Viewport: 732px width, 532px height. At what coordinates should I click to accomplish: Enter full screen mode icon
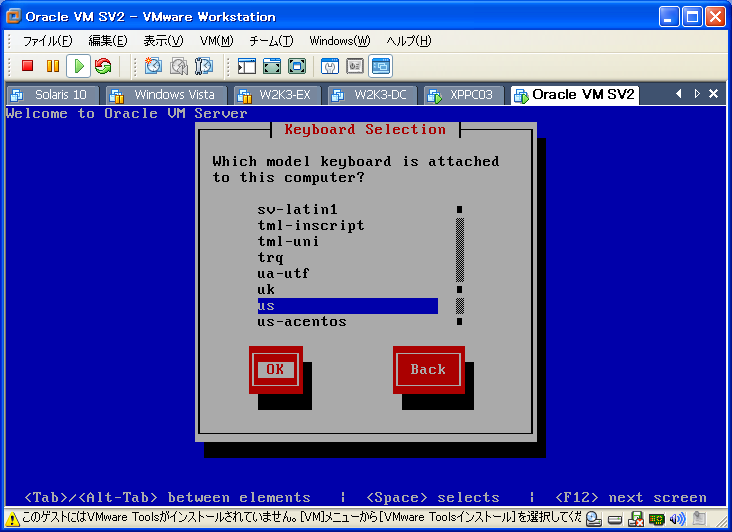click(x=297, y=66)
